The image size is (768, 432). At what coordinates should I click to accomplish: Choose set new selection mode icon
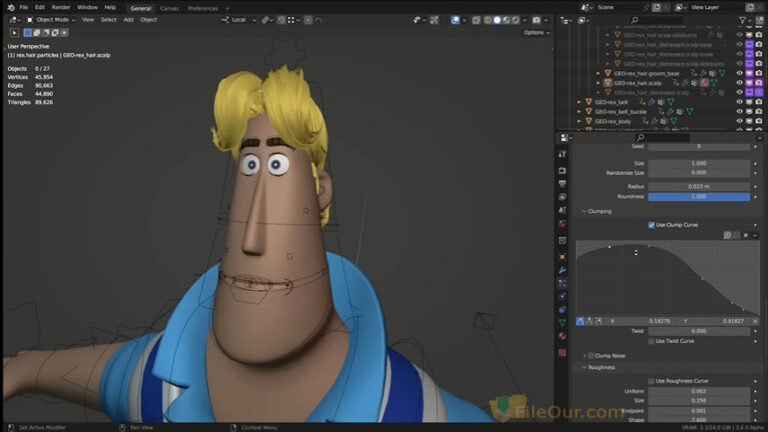(28, 33)
